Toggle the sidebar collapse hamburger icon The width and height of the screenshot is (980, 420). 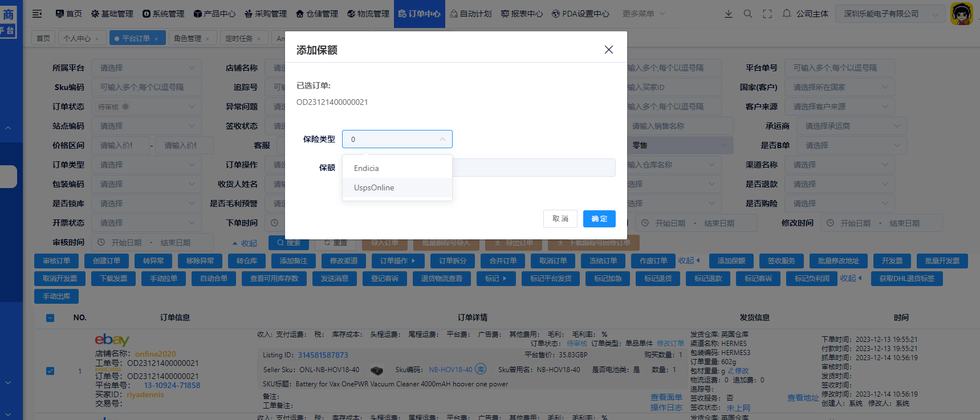point(37,14)
